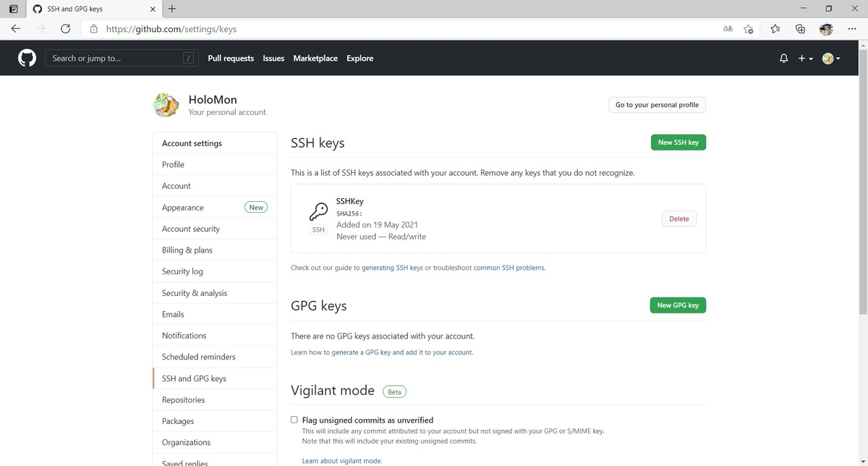Add page to favorites star icon
The height and width of the screenshot is (466, 868).
point(749,29)
